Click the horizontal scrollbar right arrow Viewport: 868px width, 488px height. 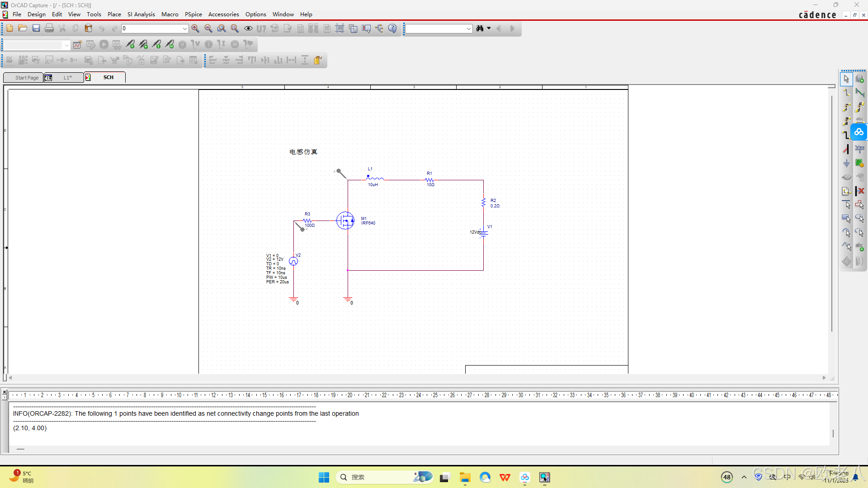click(x=824, y=378)
